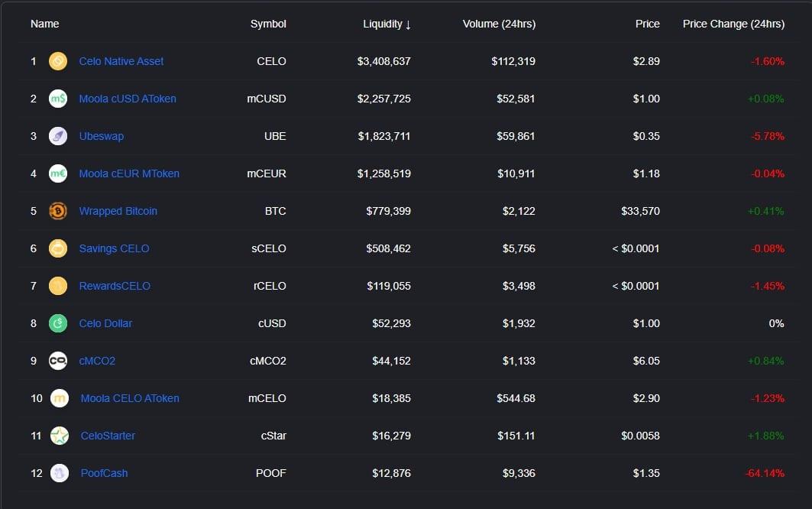The width and height of the screenshot is (812, 509).
Task: Open the PoofCash token link
Action: [x=104, y=473]
